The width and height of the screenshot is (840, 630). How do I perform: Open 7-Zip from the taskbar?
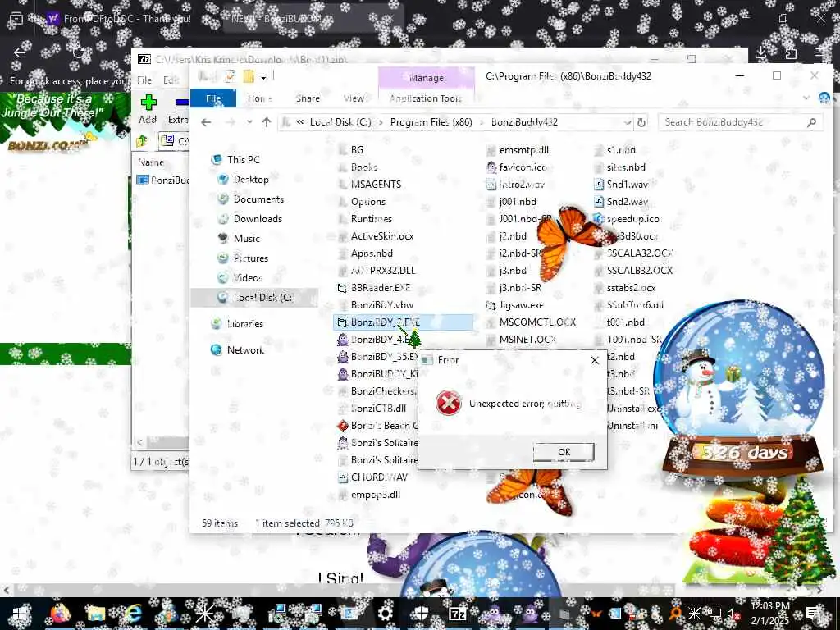(x=457, y=614)
